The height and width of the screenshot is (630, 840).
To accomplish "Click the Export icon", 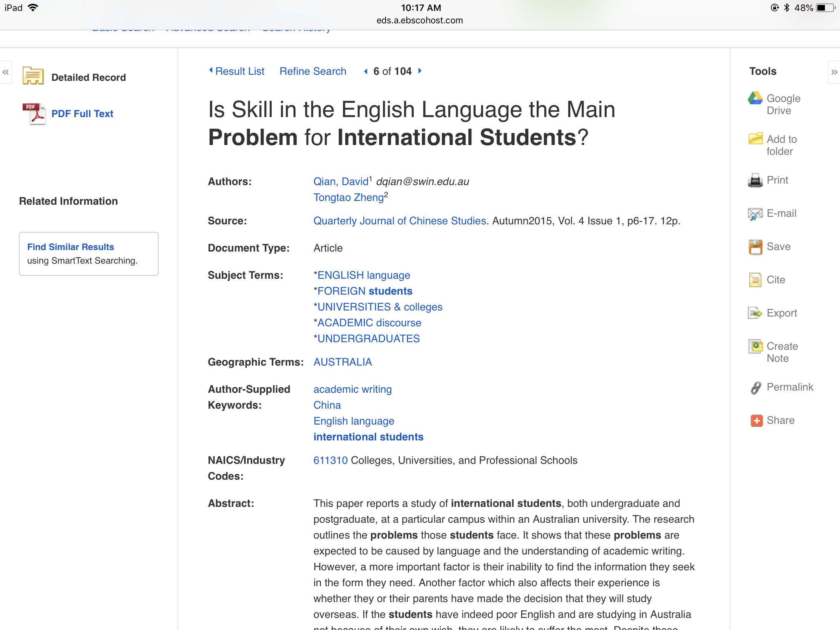I will 755,313.
